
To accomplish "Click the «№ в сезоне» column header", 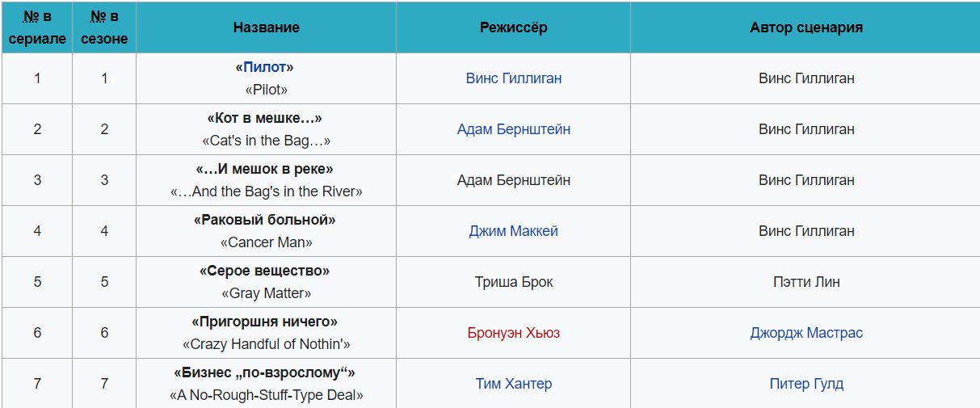I will coord(104,27).
